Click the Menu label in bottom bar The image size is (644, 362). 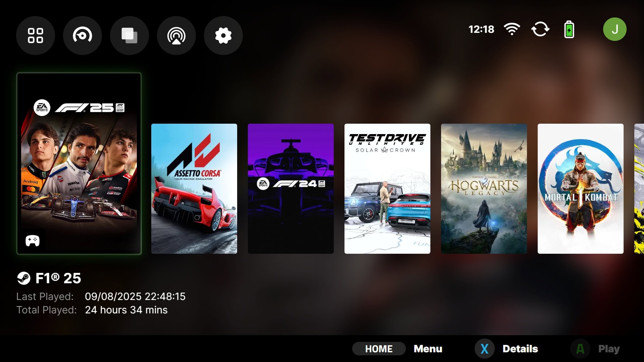[428, 349]
